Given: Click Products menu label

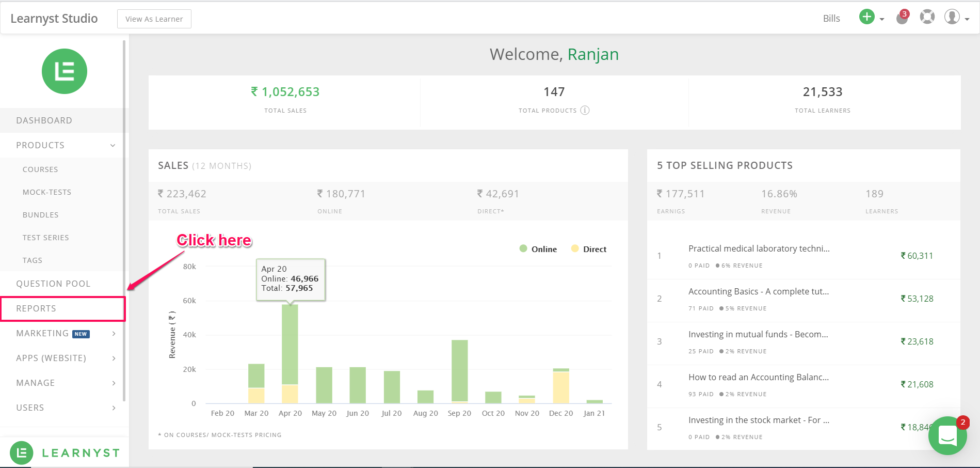Looking at the screenshot, I should 40,145.
